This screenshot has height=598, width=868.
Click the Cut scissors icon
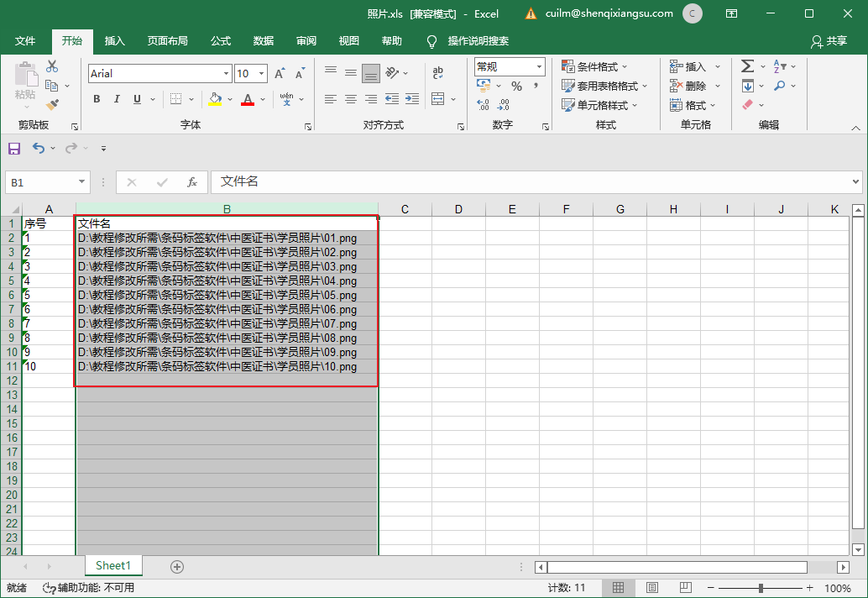point(52,67)
